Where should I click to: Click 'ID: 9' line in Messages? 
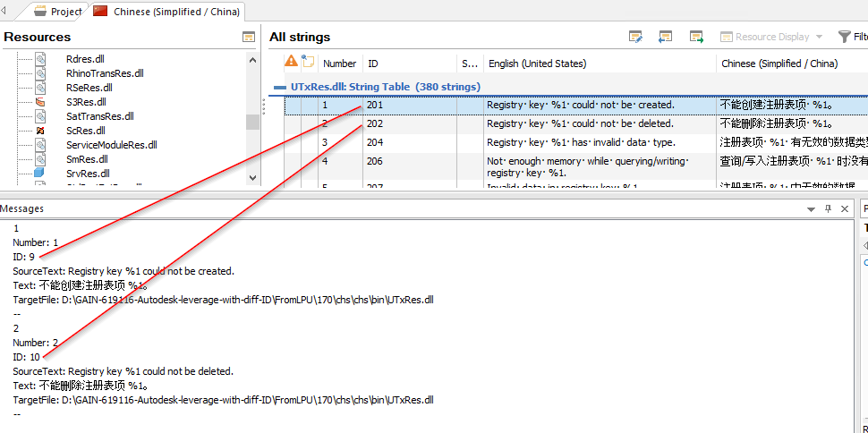(x=24, y=257)
